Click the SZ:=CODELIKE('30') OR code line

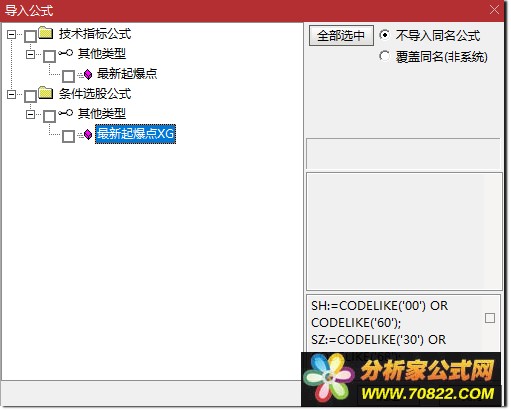point(378,340)
